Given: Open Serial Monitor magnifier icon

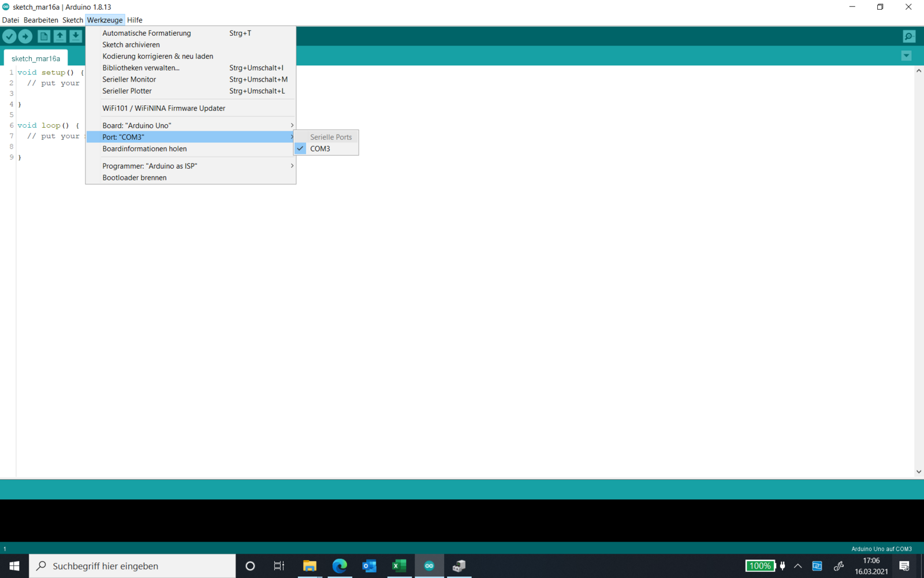Looking at the screenshot, I should click(x=909, y=36).
